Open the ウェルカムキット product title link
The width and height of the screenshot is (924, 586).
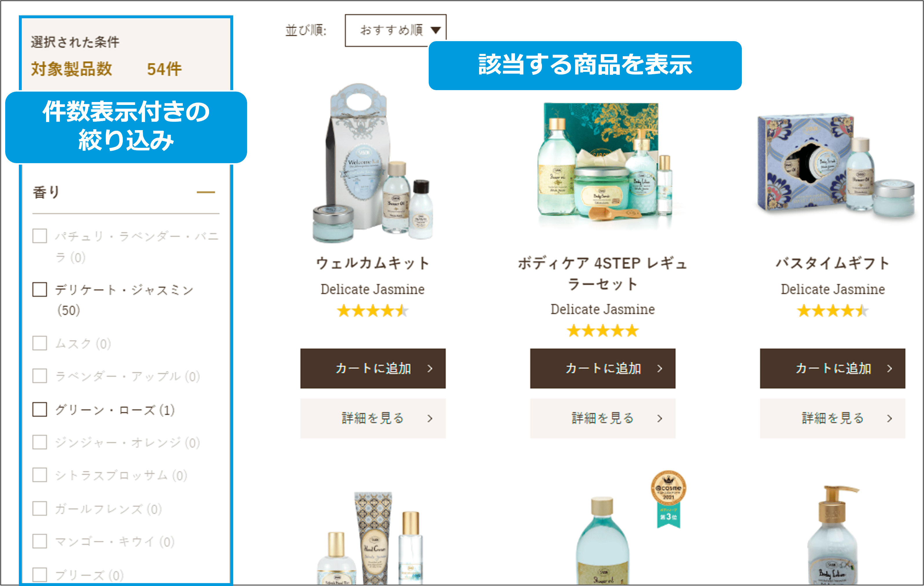coord(372,263)
